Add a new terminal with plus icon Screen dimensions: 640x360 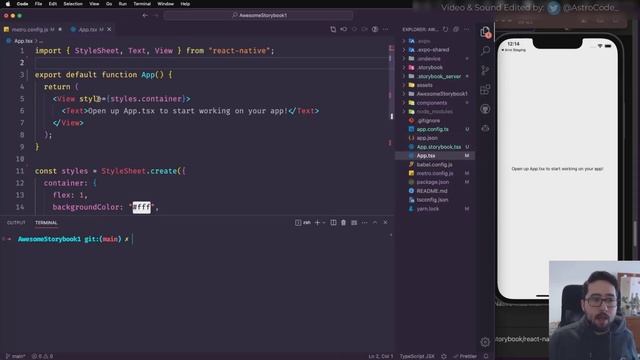pos(317,222)
